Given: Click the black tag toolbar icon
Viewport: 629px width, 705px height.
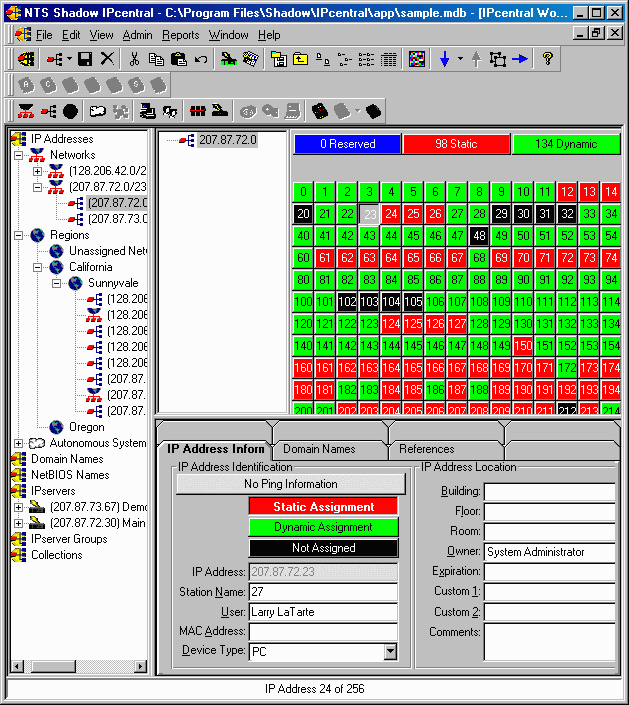Looking at the screenshot, I should point(373,111).
